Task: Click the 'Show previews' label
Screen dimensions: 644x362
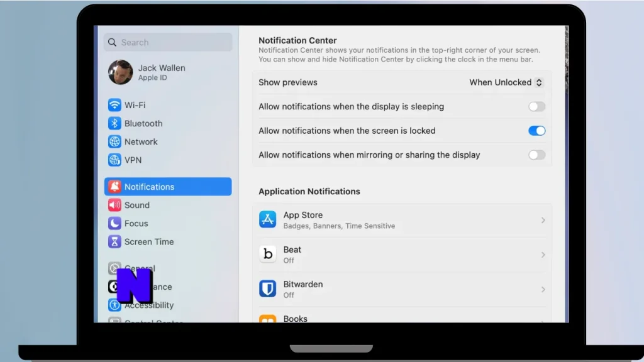Action: (288, 82)
